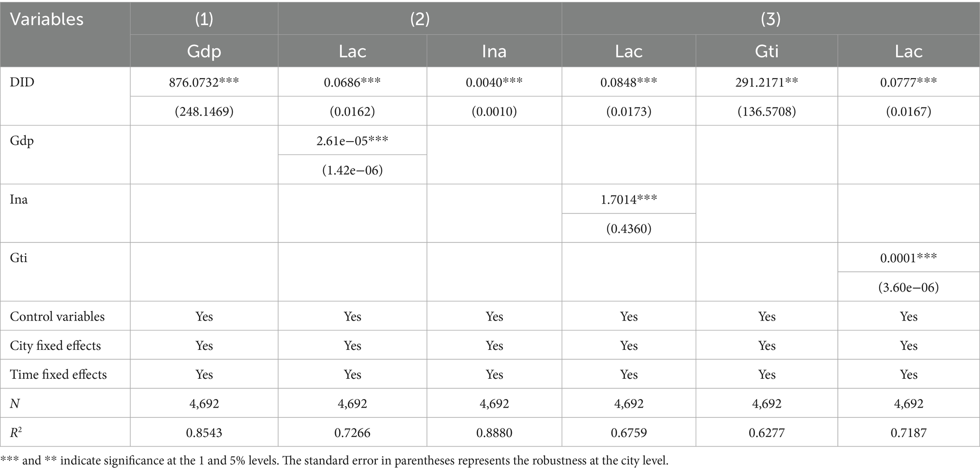Image resolution: width=980 pixels, height=472 pixels.
Task: Select the Gti coefficient 0.0001***
Action: [908, 258]
